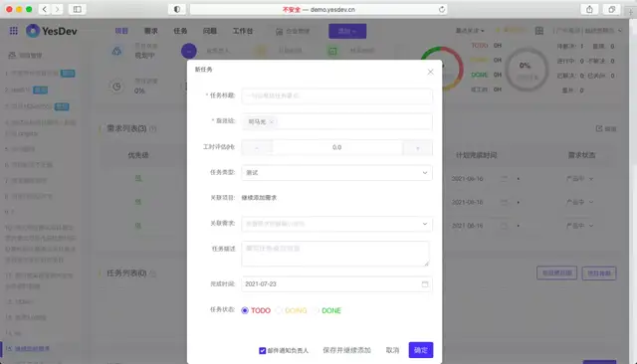Open calendar icon in completion date field
This screenshot has width=637, height=364.
[x=425, y=284]
